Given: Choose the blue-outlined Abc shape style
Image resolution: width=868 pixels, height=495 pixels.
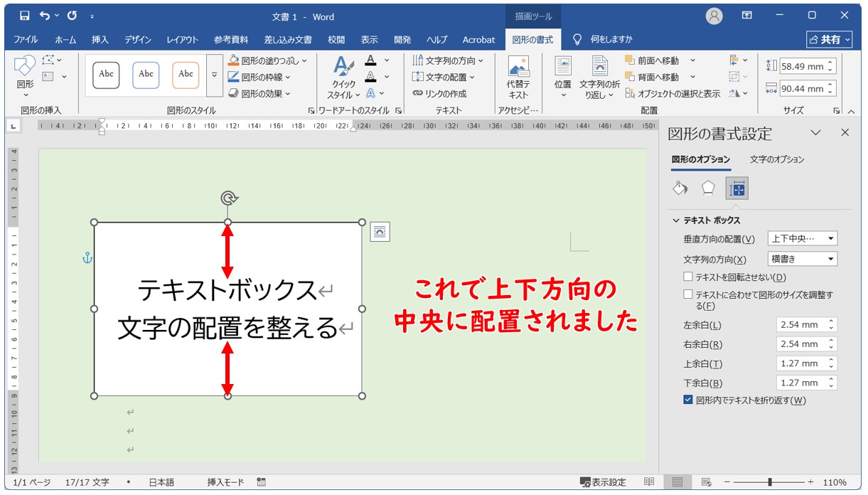Looking at the screenshot, I should pyautogui.click(x=146, y=75).
